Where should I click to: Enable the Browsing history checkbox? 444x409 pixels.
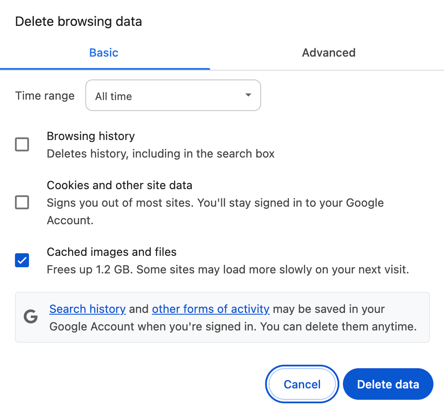pos(22,145)
